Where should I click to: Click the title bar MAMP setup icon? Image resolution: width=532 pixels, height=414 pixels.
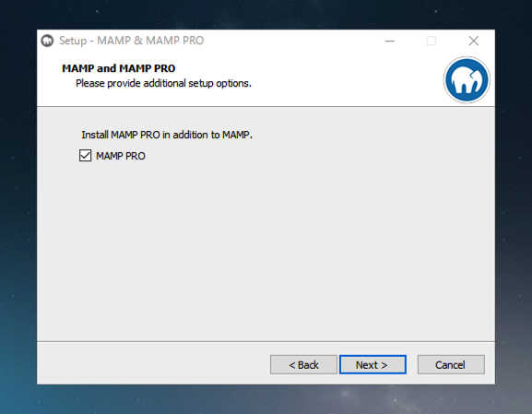pyautogui.click(x=48, y=41)
